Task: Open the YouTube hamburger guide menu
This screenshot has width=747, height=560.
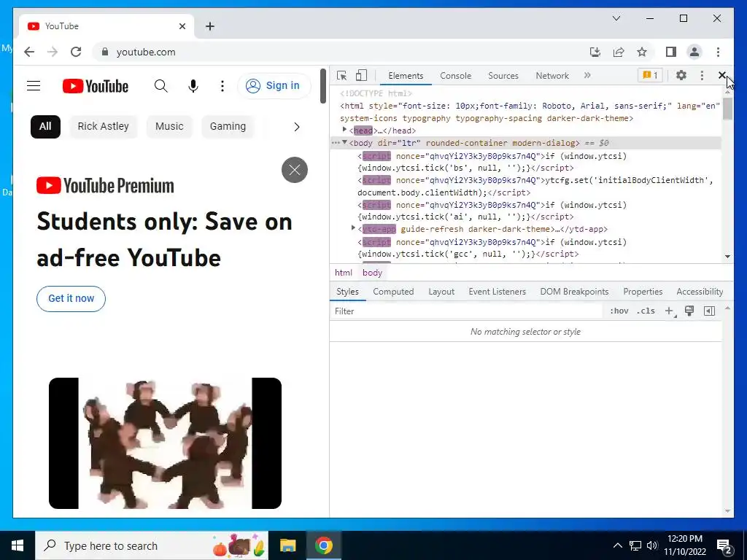Action: [34, 86]
